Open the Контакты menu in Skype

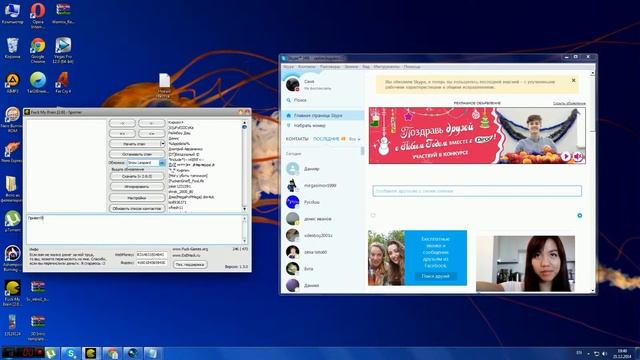tap(307, 67)
